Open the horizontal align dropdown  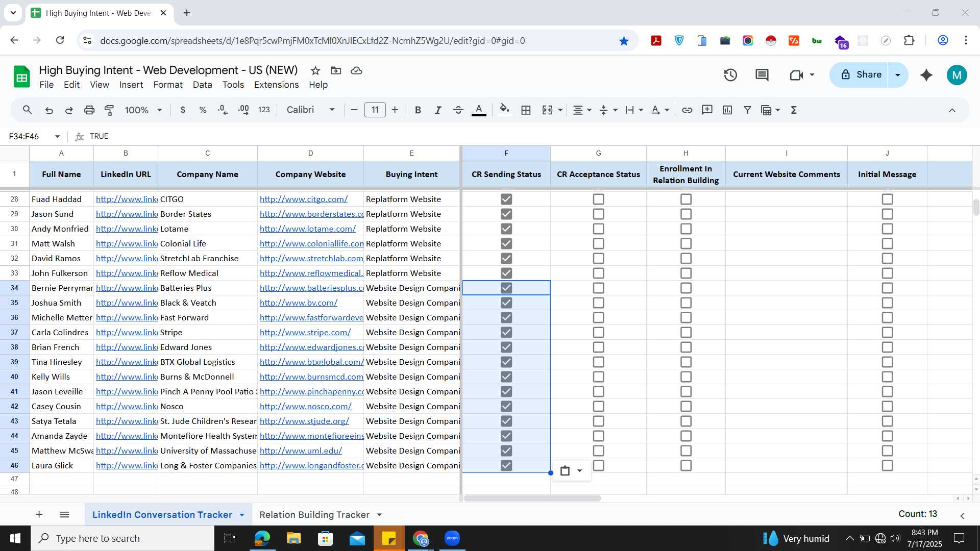pyautogui.click(x=582, y=110)
